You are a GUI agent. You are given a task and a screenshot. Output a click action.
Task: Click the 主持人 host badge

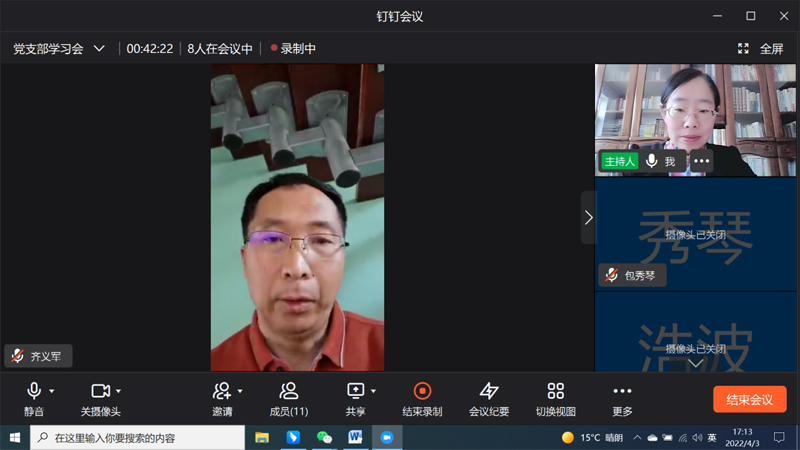click(618, 161)
